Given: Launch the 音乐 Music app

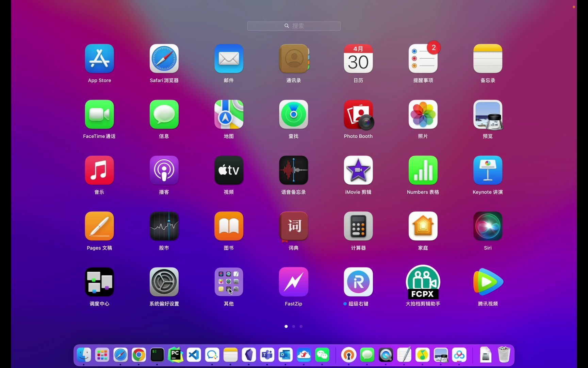Looking at the screenshot, I should point(99,170).
